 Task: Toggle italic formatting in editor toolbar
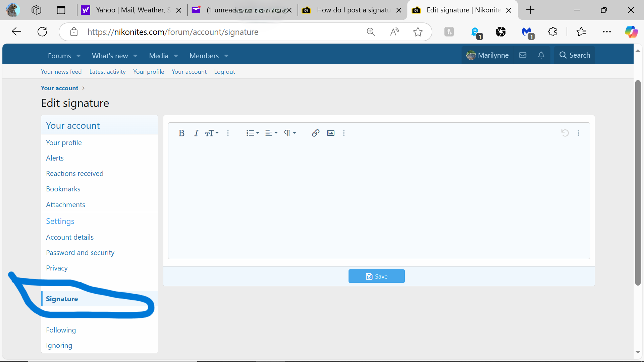(196, 133)
